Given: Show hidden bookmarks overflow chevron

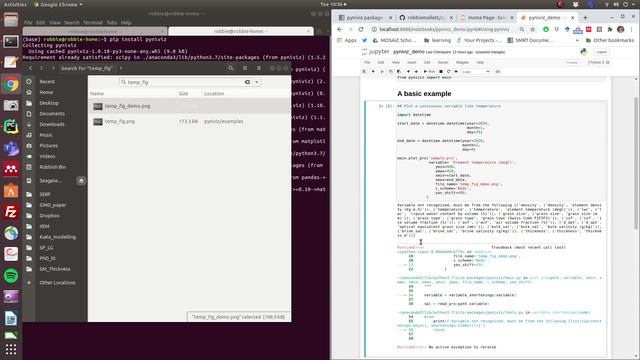Looking at the screenshot, I should [x=577, y=40].
